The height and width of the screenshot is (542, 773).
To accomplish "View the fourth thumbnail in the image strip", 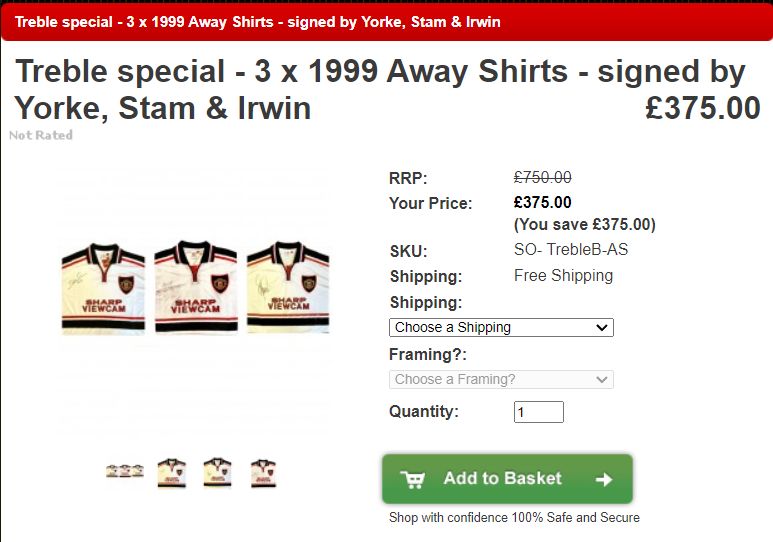I will click(263, 472).
